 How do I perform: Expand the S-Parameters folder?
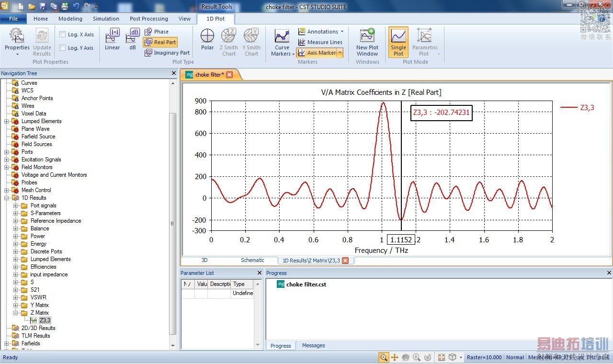[16, 213]
